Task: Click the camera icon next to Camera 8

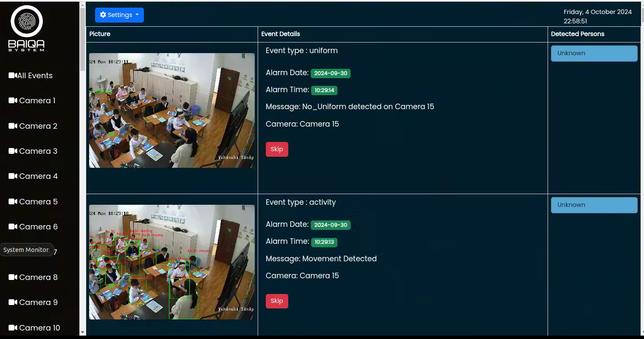Action: tap(12, 277)
